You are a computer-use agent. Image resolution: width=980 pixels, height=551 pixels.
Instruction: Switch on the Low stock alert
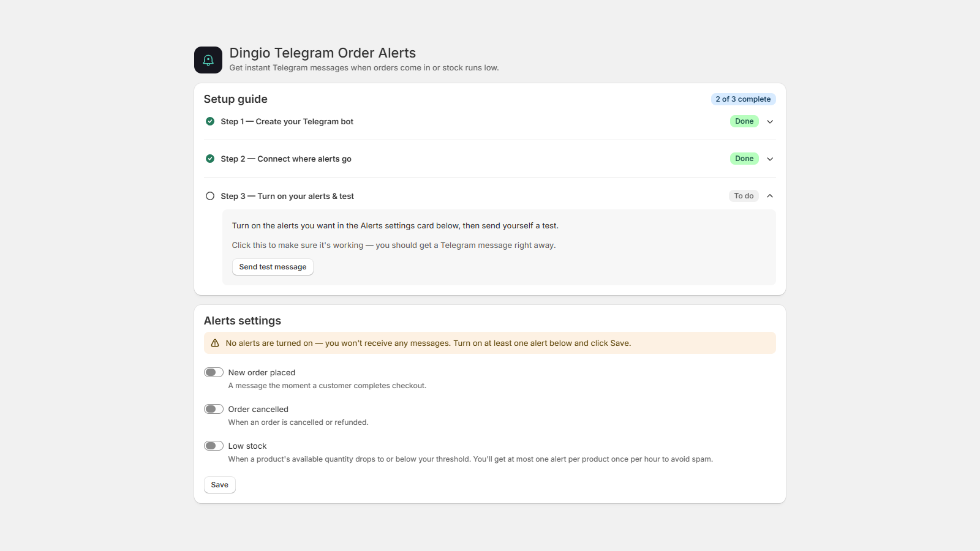coord(214,446)
